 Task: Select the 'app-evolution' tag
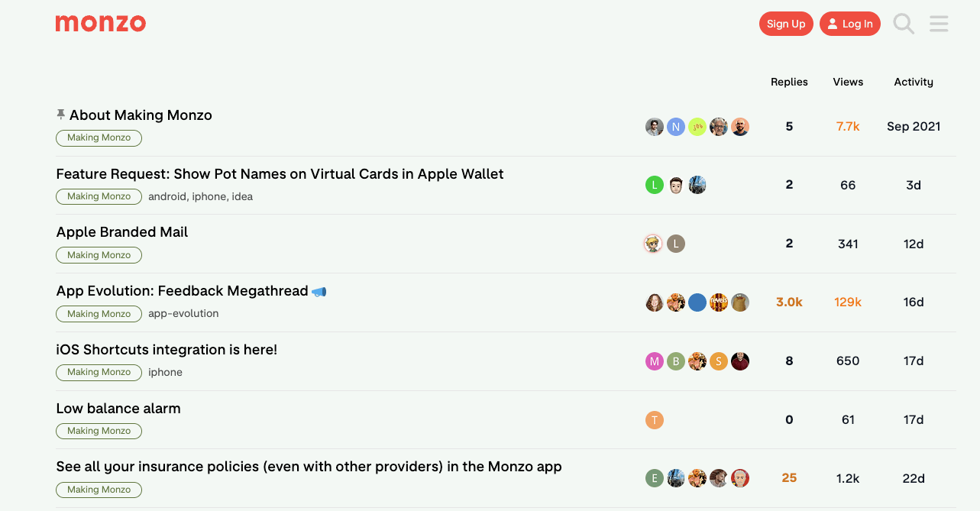183,314
